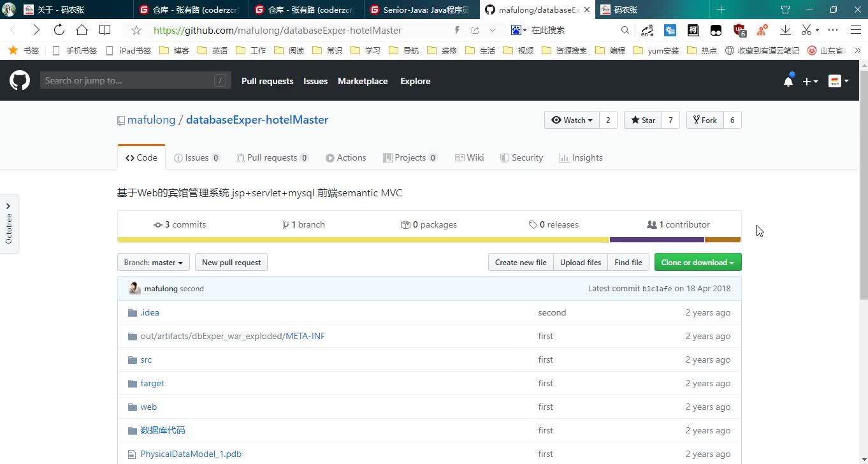Image resolution: width=868 pixels, height=464 pixels.
Task: Reload the page with refresh icon
Action: click(59, 30)
